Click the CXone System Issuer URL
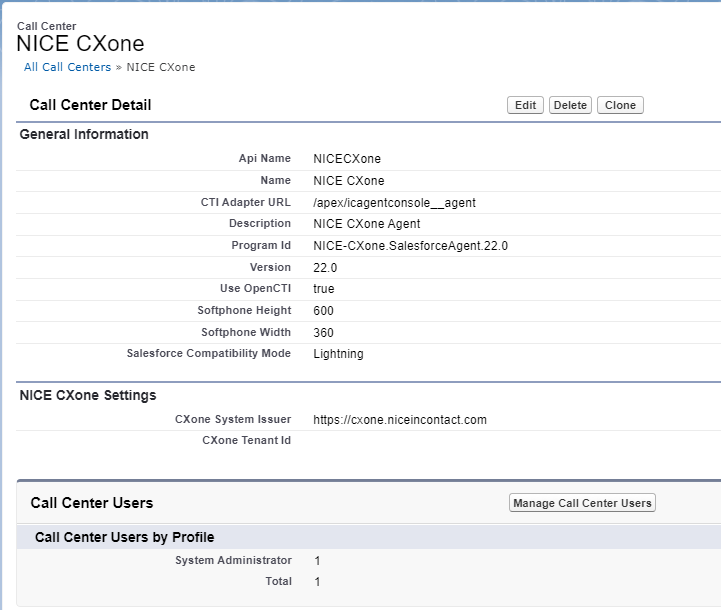Image resolution: width=721 pixels, height=610 pixels. tap(399, 420)
